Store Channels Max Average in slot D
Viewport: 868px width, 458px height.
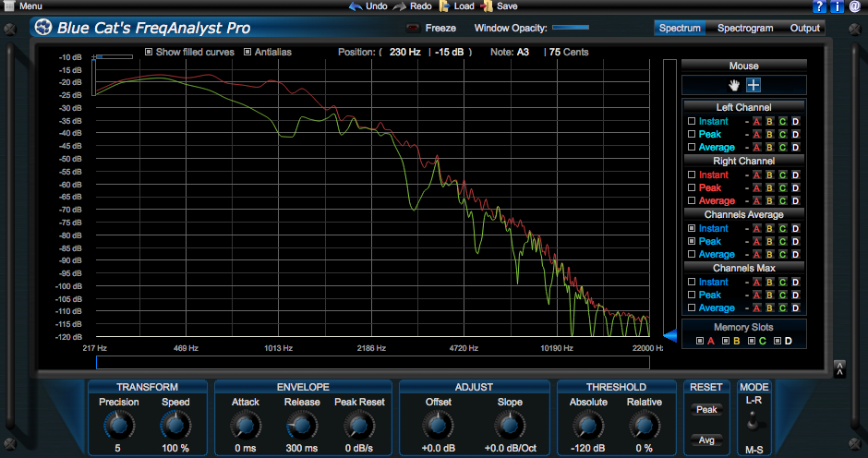[795, 307]
